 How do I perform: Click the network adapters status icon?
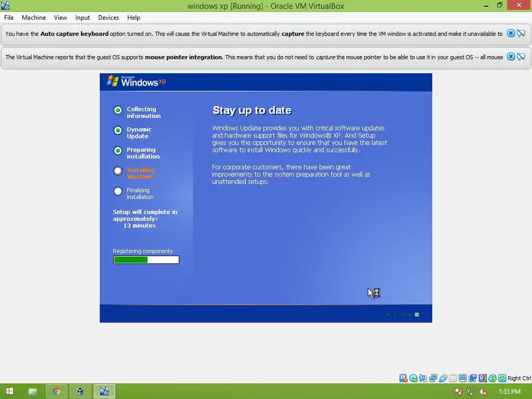(433, 378)
